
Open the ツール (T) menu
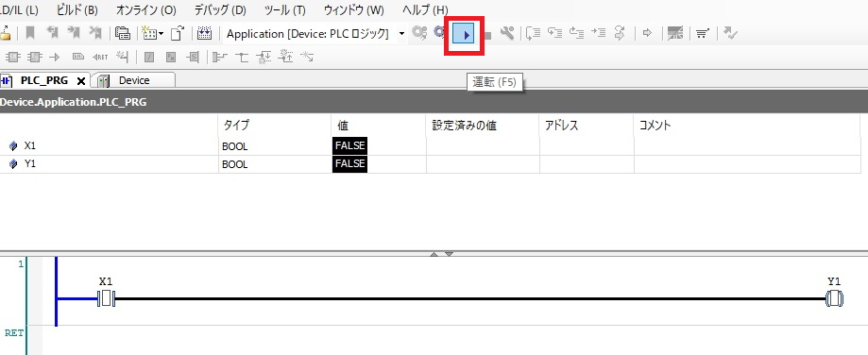click(x=285, y=10)
